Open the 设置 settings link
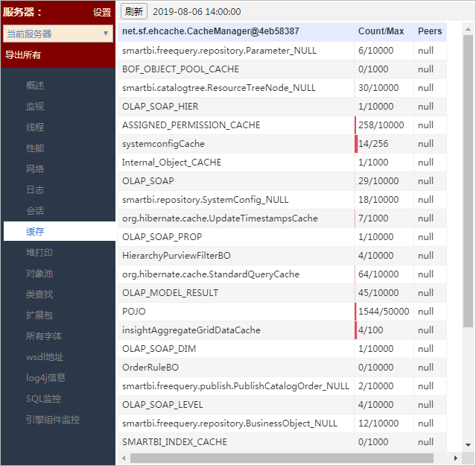The image size is (476, 466). 102,12
